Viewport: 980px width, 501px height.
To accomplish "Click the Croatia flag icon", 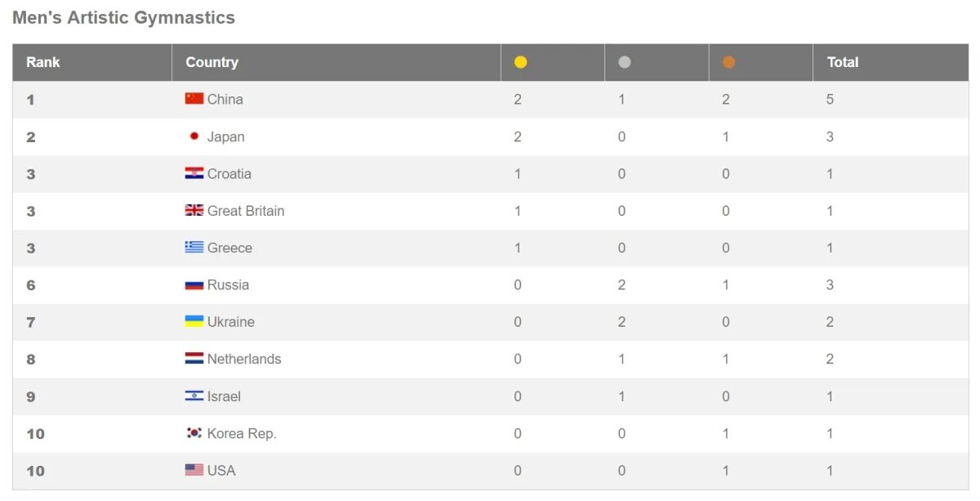I will (194, 173).
